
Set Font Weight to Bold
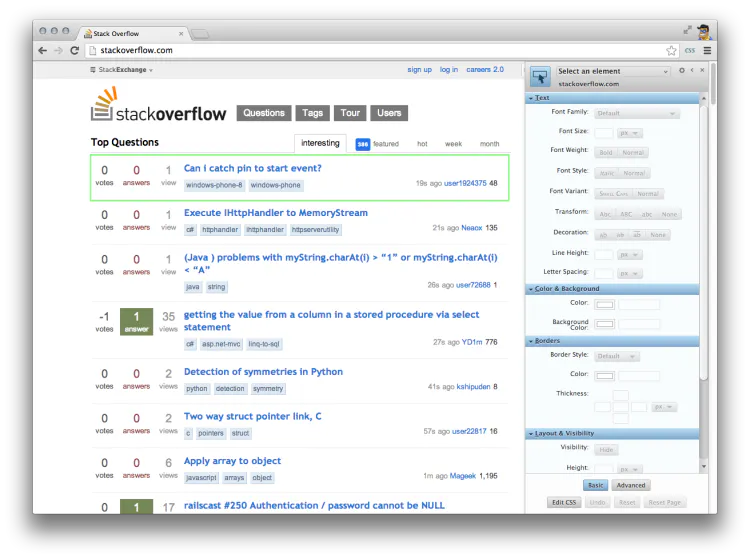[606, 153]
